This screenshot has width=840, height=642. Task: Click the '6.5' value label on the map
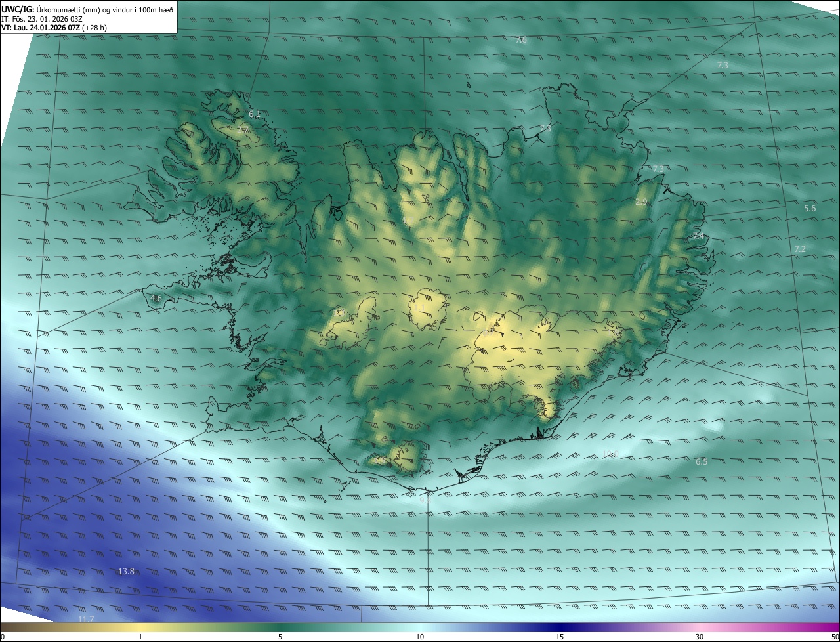tap(702, 462)
